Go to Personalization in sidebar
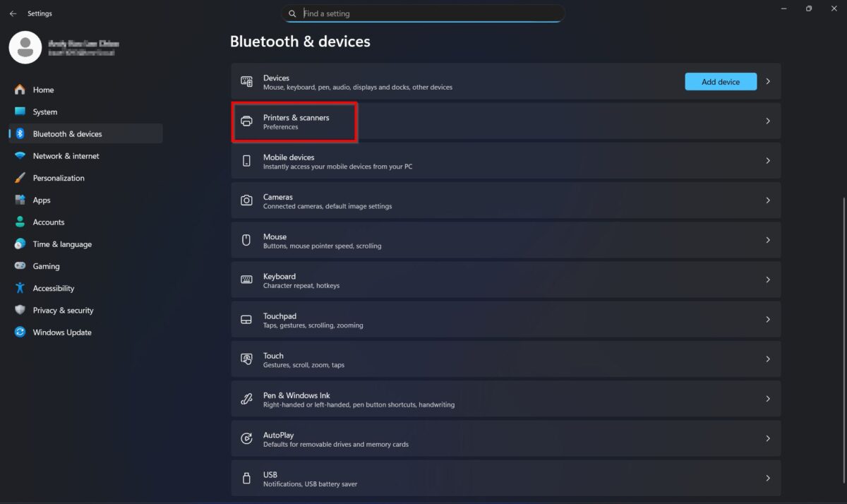The image size is (847, 504). pyautogui.click(x=59, y=178)
